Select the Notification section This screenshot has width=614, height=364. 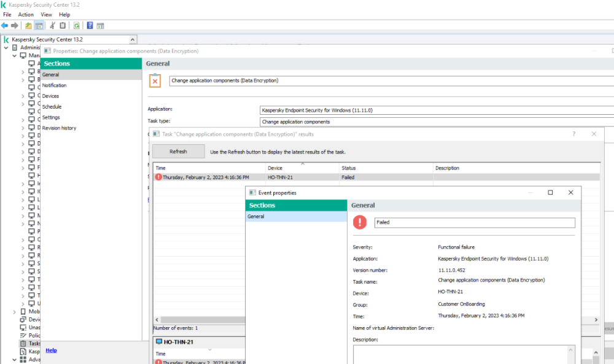(54, 85)
